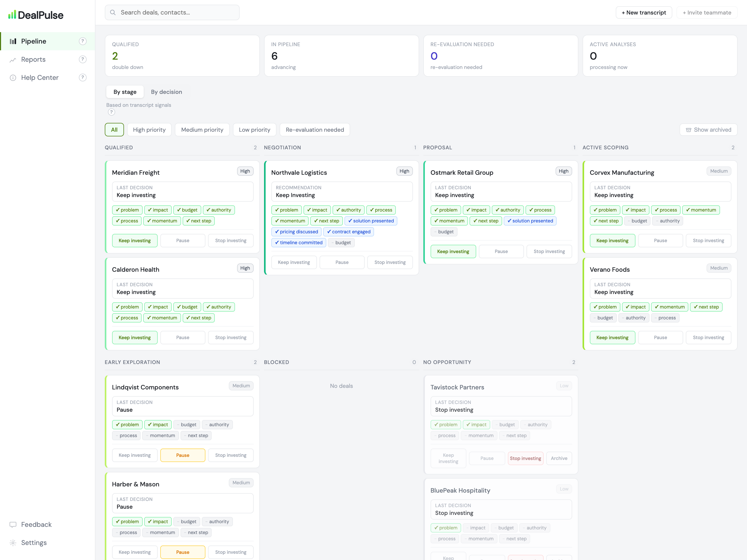747x560 pixels.
Task: Click the High badge on Calderon Health
Action: pyautogui.click(x=245, y=268)
